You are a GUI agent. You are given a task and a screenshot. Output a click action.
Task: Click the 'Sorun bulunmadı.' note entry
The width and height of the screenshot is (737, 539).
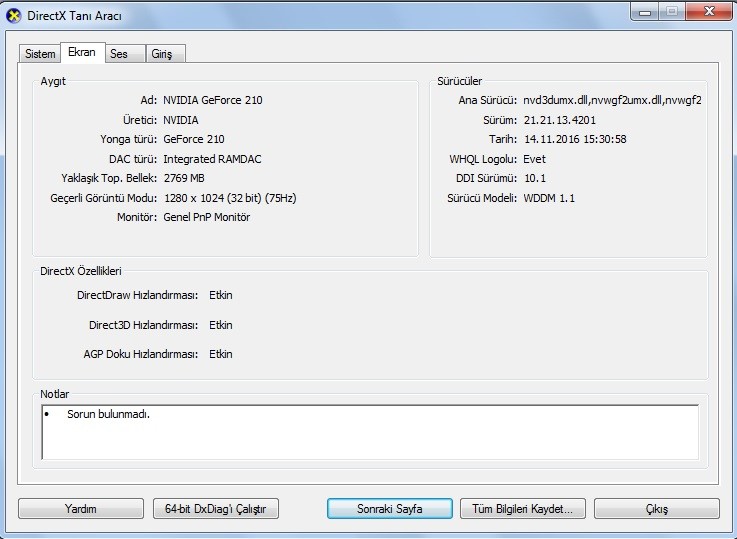tap(108, 414)
